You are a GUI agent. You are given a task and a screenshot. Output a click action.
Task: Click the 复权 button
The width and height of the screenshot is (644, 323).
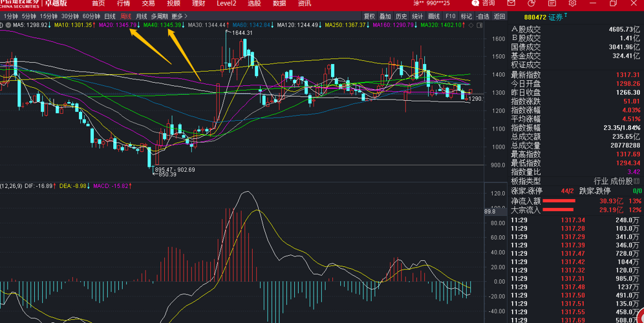coord(369,16)
